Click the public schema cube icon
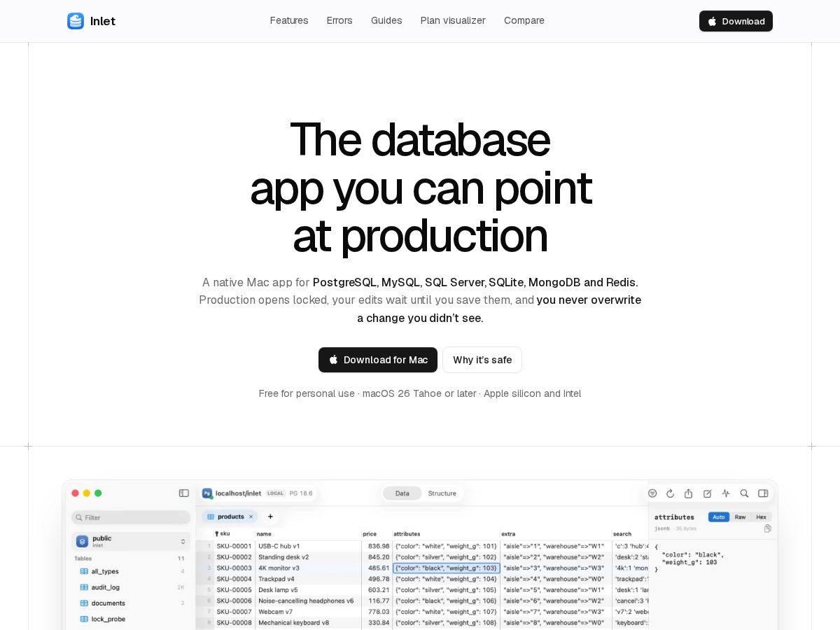The image size is (840, 630). coord(82,541)
